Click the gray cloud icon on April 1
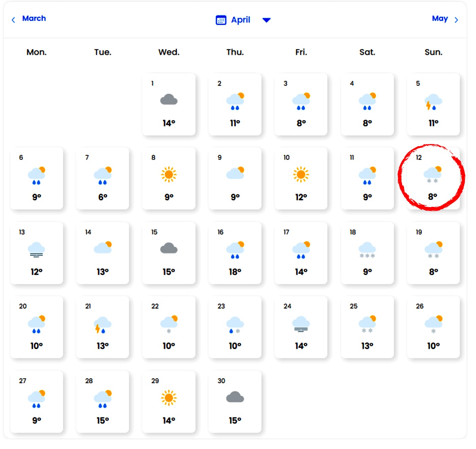 (169, 100)
